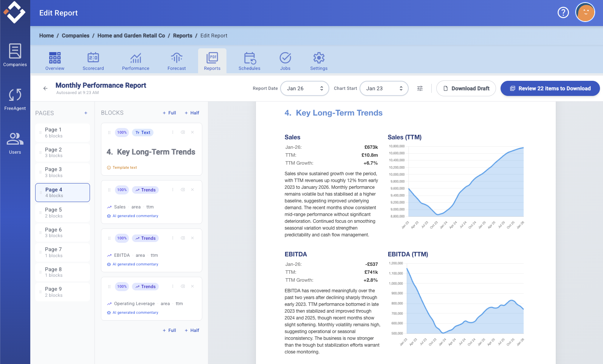
Task: Open more options on the Sales Trends block
Action: pos(173,190)
